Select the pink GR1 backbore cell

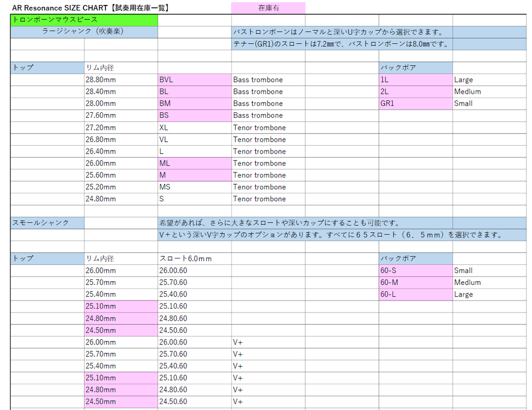[x=416, y=103]
